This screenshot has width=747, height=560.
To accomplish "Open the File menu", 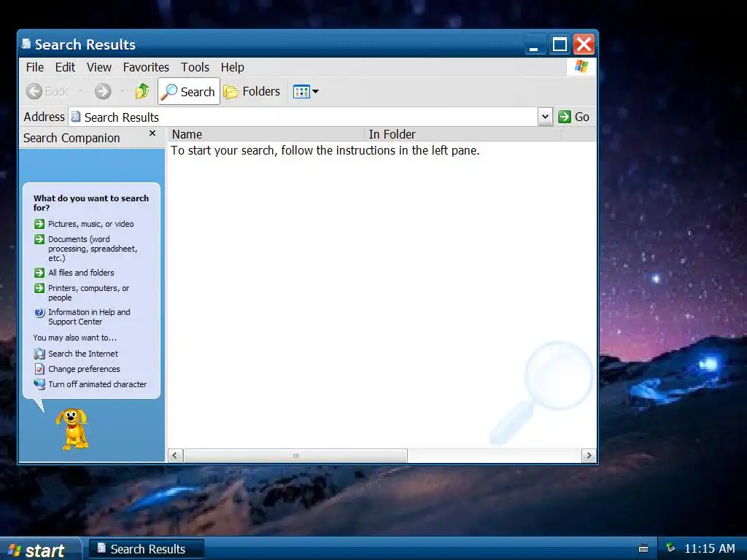I will click(x=35, y=67).
